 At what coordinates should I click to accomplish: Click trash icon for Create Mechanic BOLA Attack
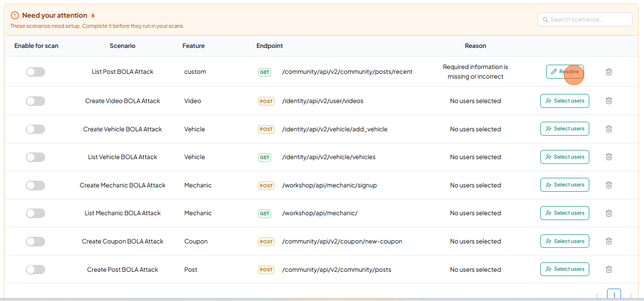click(x=608, y=185)
